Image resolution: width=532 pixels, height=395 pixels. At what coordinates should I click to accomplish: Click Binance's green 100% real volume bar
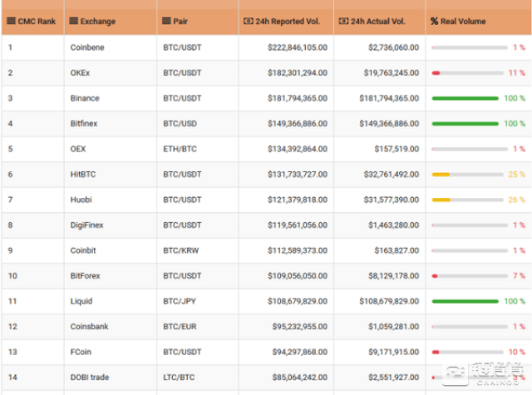465,99
